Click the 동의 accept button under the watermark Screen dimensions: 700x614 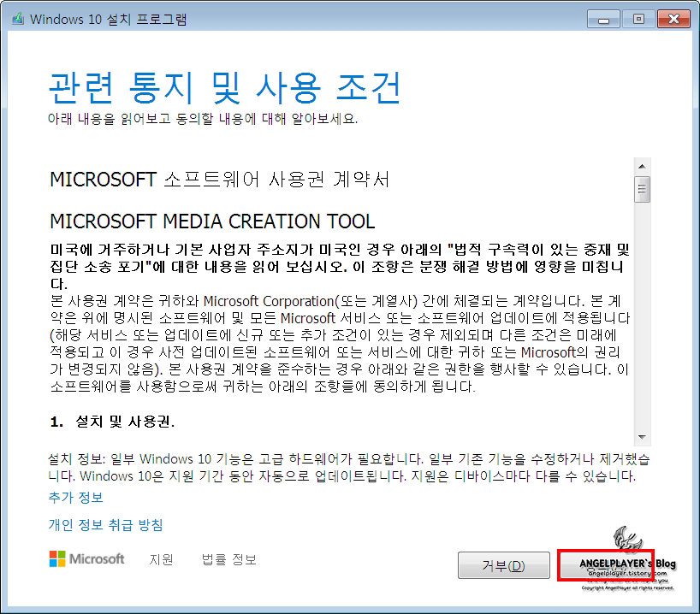pos(606,565)
